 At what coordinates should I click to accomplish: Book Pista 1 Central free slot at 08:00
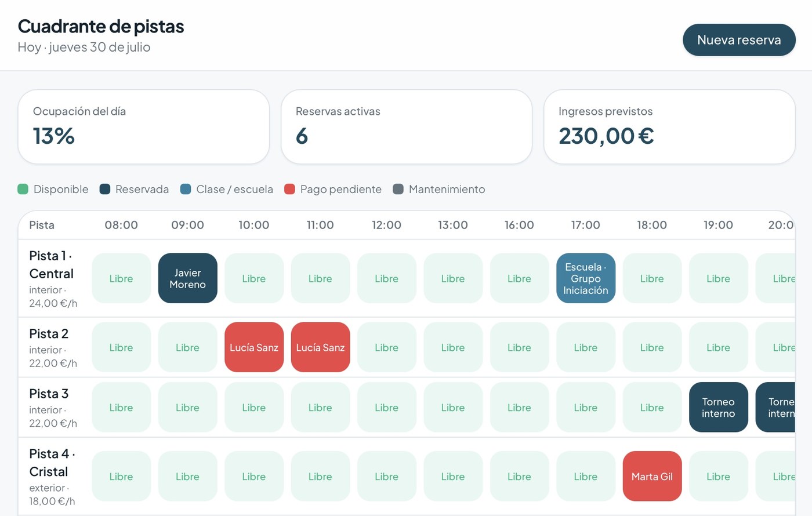121,278
